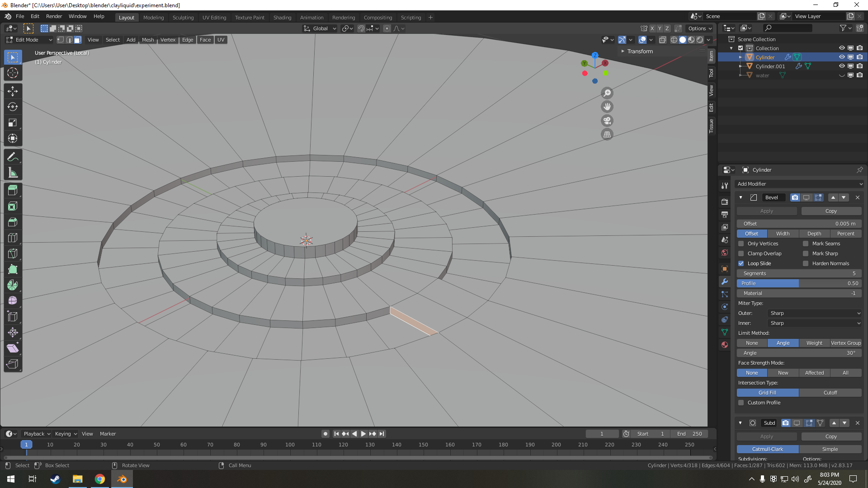Enable the Mark Seams checkbox
Screen dimensions: 868x488
coord(806,244)
